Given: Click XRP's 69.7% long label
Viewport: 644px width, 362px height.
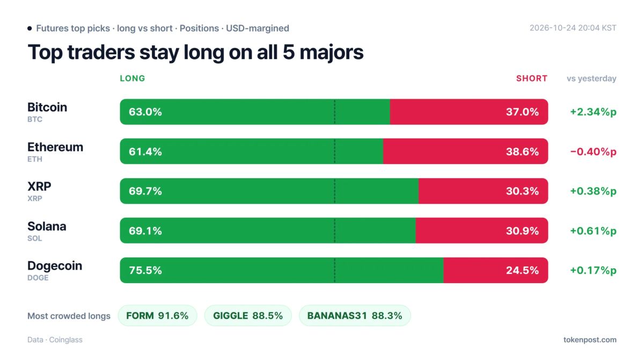Looking at the screenshot, I should coord(145,191).
